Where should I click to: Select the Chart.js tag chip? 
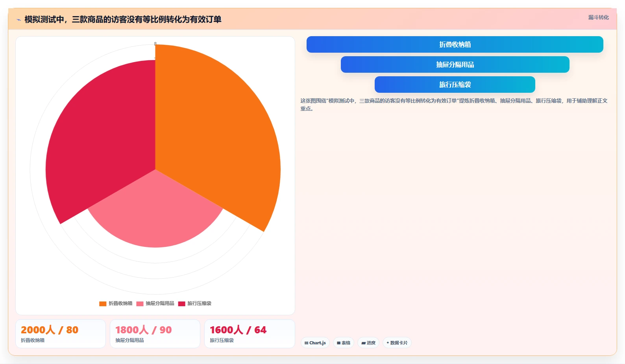315,343
